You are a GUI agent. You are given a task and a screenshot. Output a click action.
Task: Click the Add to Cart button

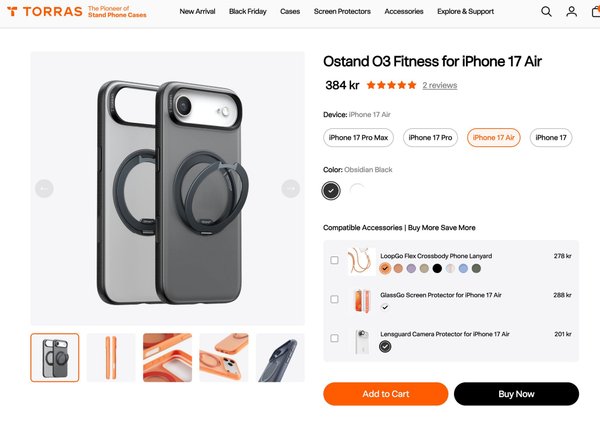click(385, 394)
